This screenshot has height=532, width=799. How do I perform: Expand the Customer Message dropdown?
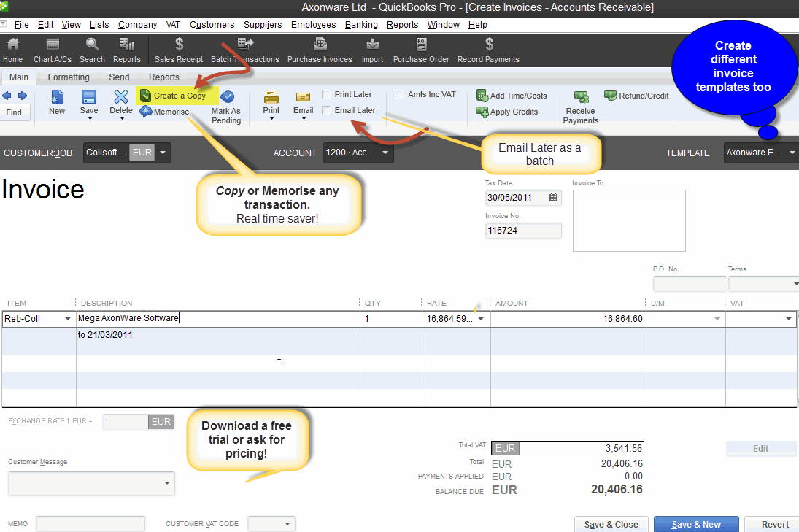[166, 483]
